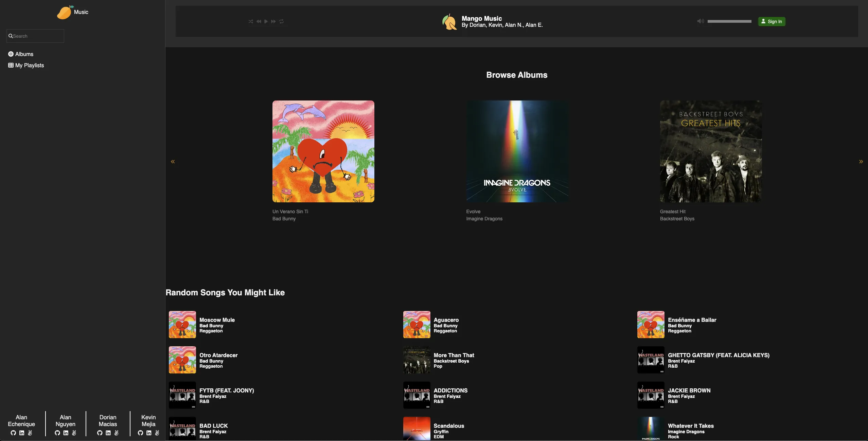Click the fast-forward icon in the player

click(274, 21)
